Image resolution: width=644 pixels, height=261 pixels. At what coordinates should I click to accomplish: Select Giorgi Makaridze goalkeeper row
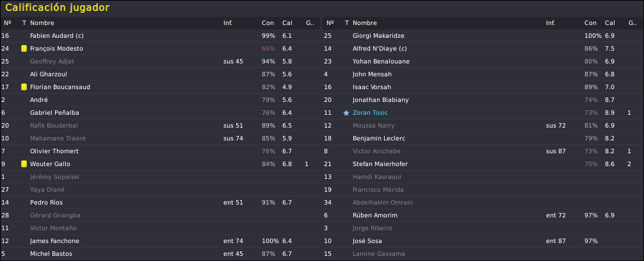(x=483, y=36)
